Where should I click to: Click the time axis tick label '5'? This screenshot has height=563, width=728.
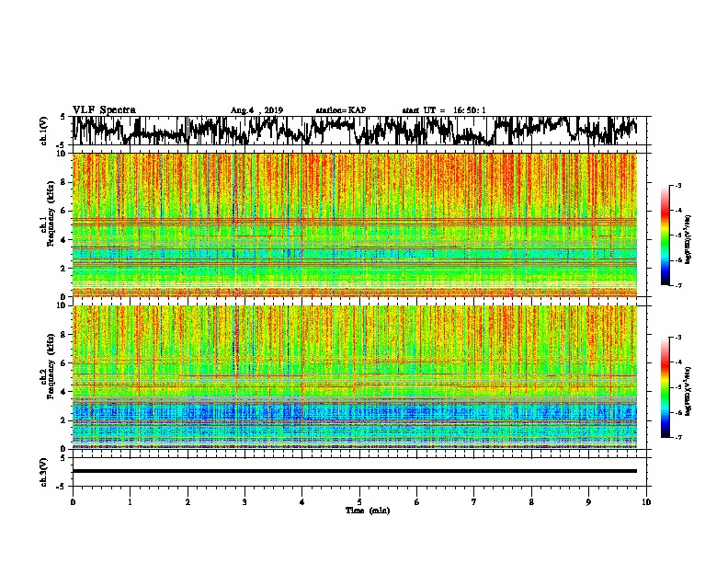pyautogui.click(x=359, y=501)
